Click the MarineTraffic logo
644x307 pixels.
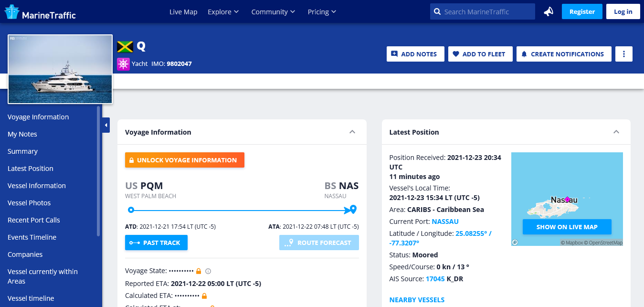coord(40,12)
